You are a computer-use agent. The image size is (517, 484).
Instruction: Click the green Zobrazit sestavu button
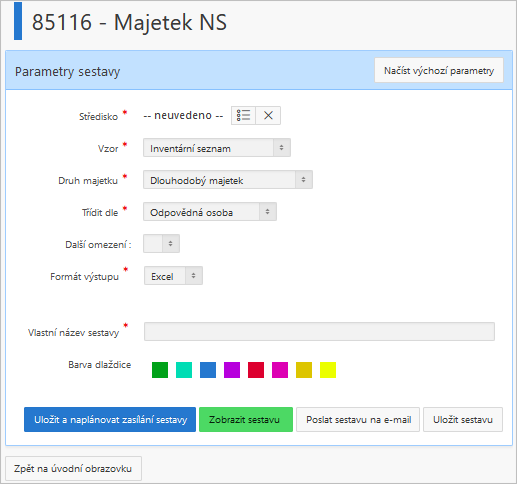[x=246, y=419]
